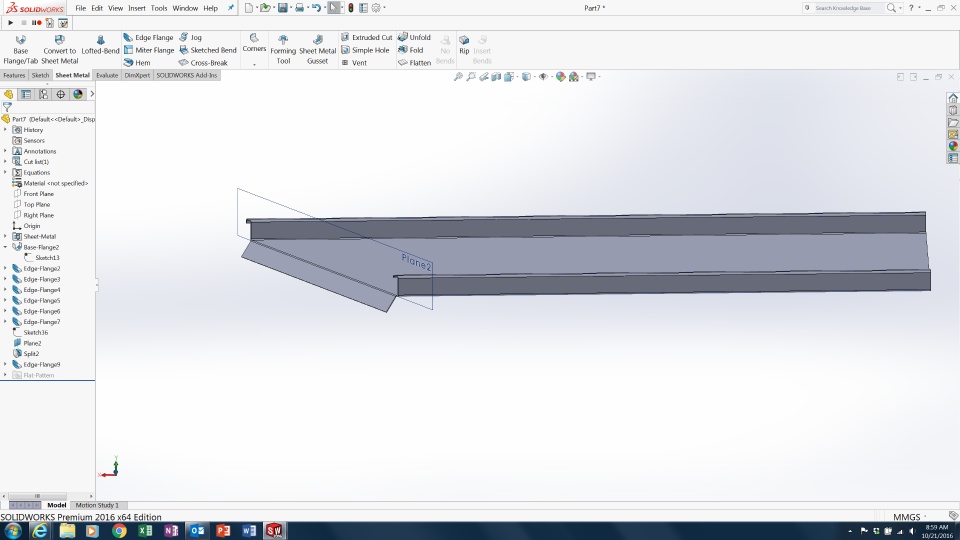Screen dimensions: 960x540
Task: Choose the Hem tool
Action: pos(137,62)
